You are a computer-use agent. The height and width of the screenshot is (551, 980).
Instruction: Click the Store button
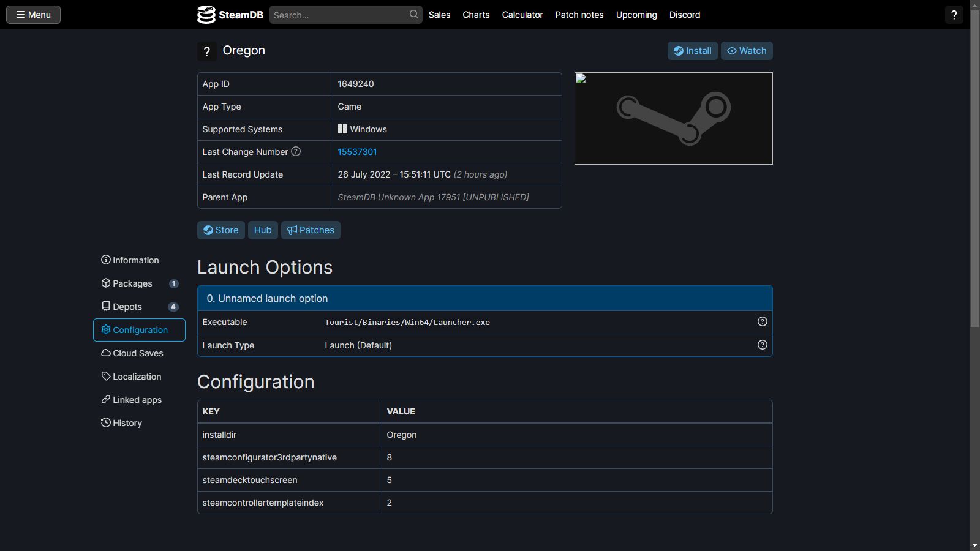[221, 230]
